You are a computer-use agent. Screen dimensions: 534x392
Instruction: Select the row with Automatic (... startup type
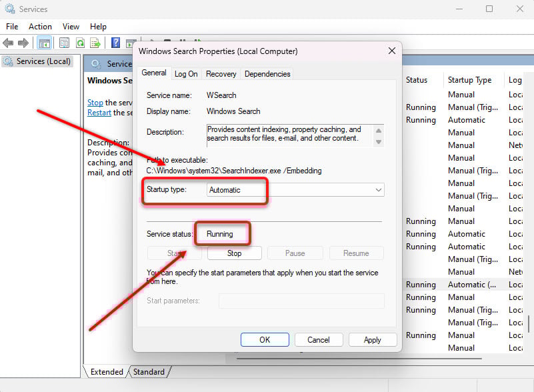463,285
